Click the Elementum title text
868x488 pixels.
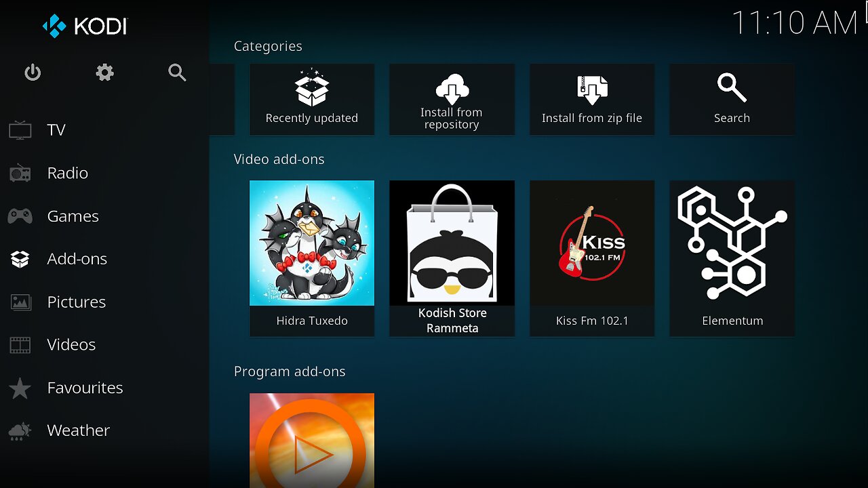732,321
